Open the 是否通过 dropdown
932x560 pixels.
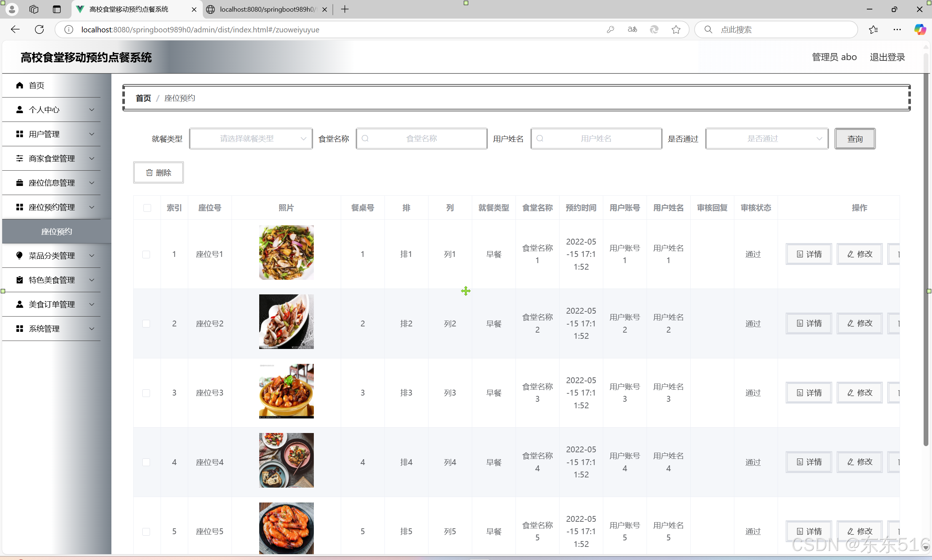pos(767,139)
